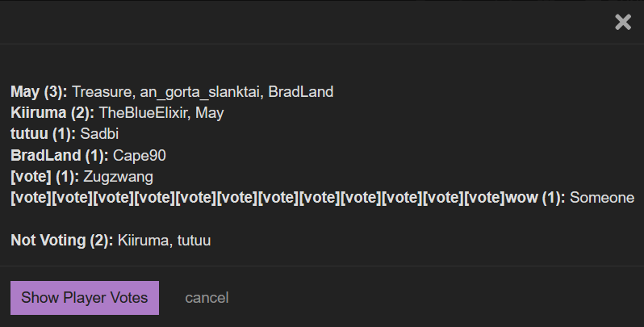Cancel the vote count dialog
Screen dimensions: 644x327
[207, 298]
